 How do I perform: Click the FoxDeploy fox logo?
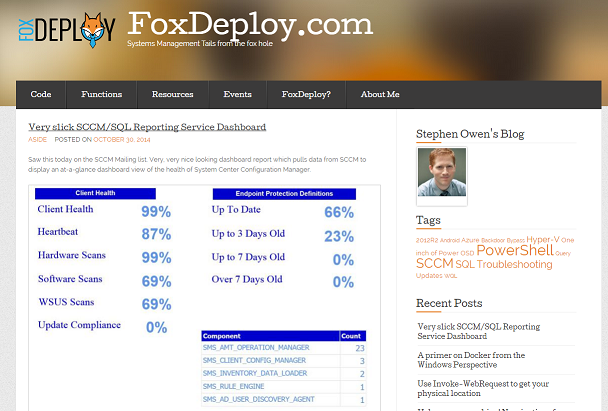coord(67,30)
